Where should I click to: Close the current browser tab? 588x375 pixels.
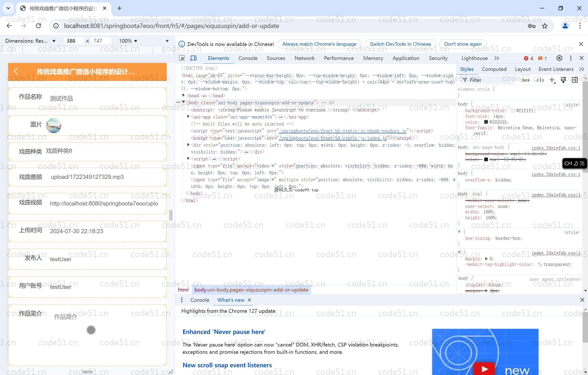pyautogui.click(x=105, y=8)
